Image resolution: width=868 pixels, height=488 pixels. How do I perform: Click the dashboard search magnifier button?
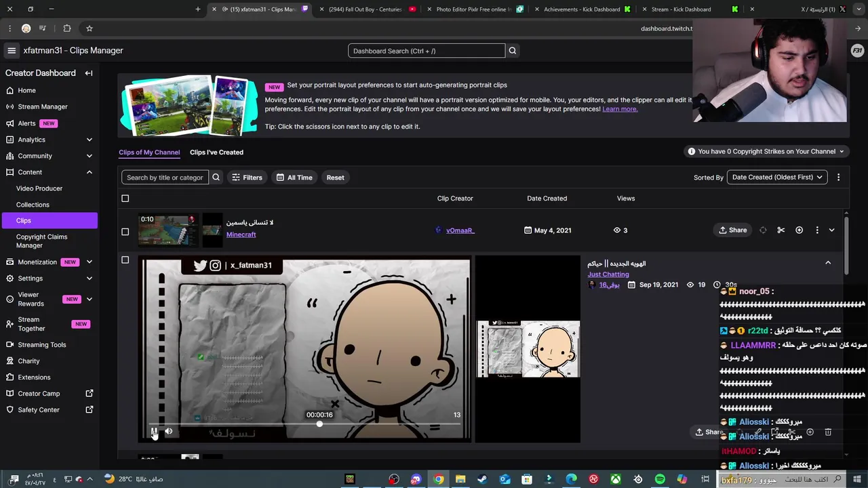(513, 51)
